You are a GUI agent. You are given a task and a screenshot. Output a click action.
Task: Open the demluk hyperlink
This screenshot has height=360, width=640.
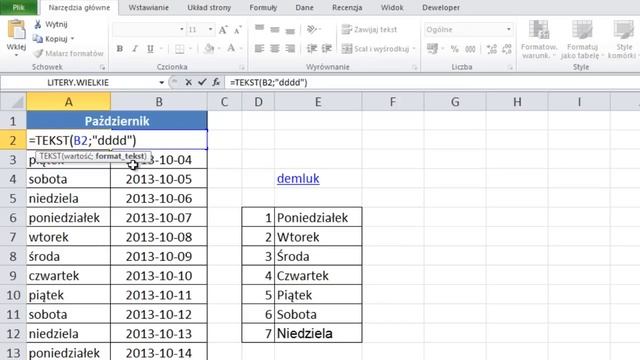coord(298,178)
